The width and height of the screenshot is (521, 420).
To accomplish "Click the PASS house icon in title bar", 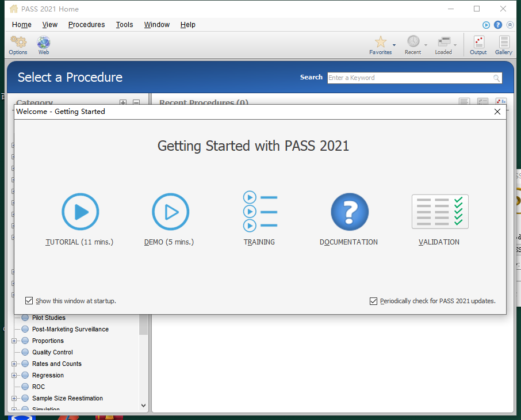I will tap(14, 9).
